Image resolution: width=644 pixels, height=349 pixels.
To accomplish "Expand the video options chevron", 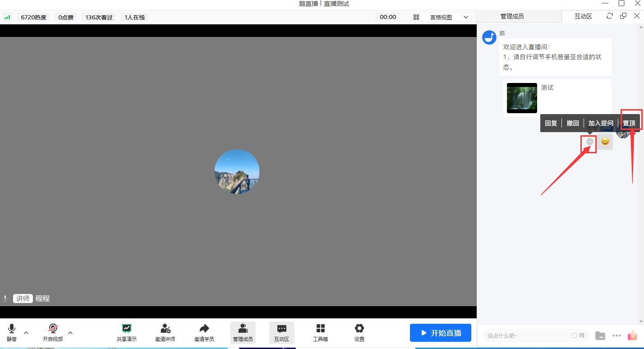I will click(x=70, y=333).
